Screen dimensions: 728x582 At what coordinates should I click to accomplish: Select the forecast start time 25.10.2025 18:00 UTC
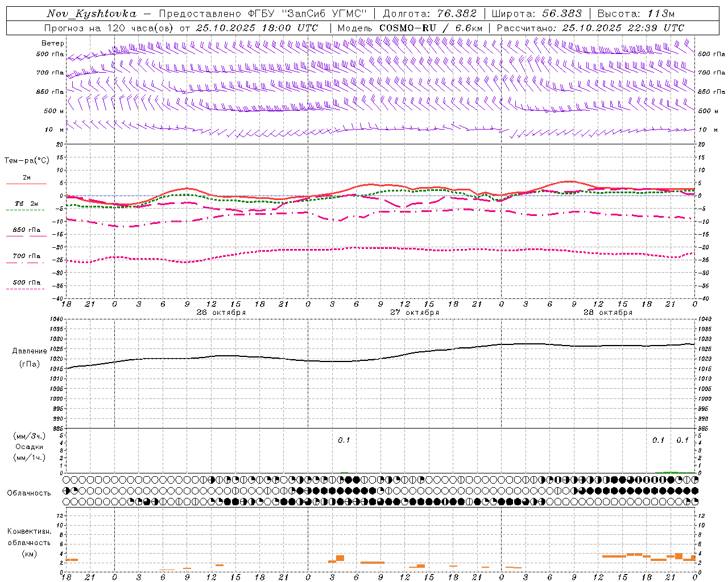pos(257,27)
